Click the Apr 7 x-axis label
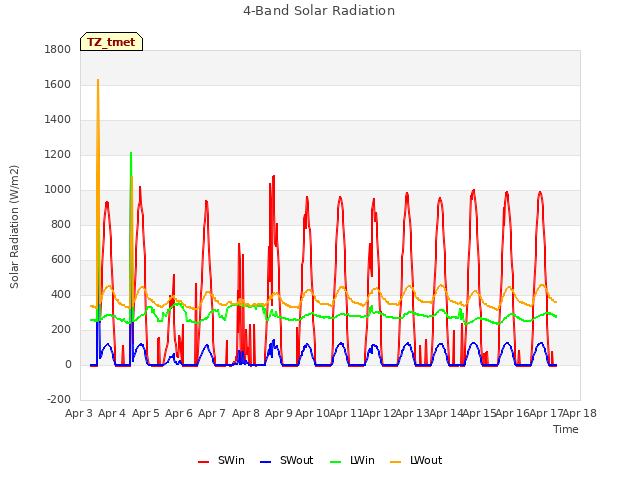Image resolution: width=640 pixels, height=480 pixels. pos(212,413)
